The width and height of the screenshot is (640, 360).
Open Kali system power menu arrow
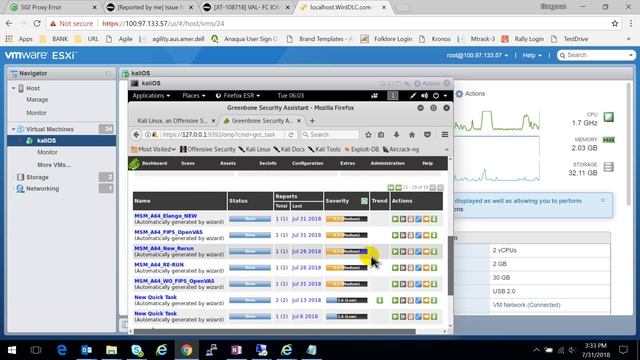click(x=445, y=96)
